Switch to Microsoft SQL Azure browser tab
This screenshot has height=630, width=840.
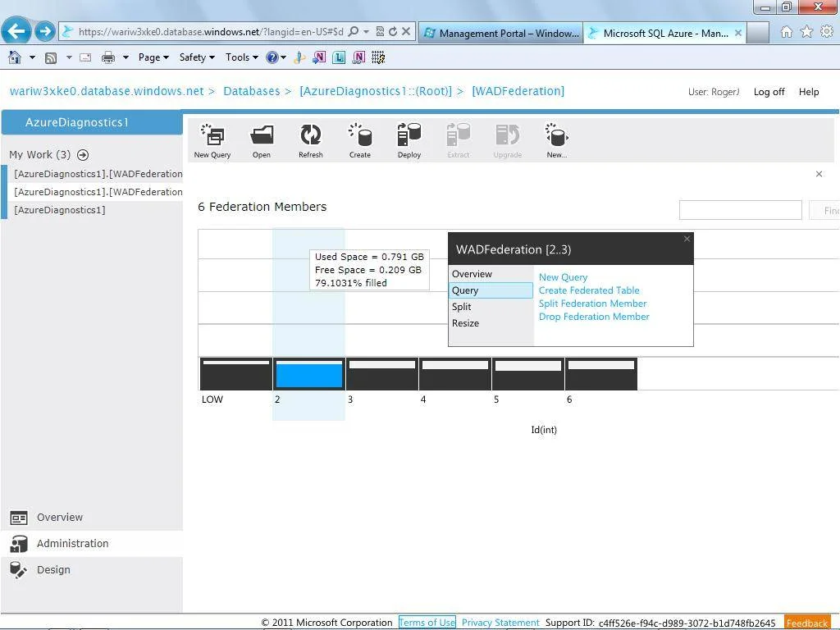click(664, 33)
